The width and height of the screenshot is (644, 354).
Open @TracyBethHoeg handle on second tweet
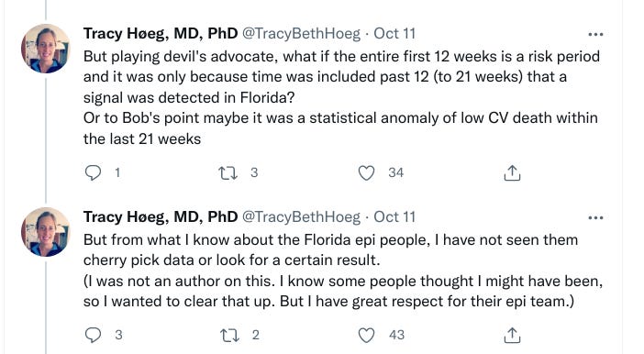[301, 216]
